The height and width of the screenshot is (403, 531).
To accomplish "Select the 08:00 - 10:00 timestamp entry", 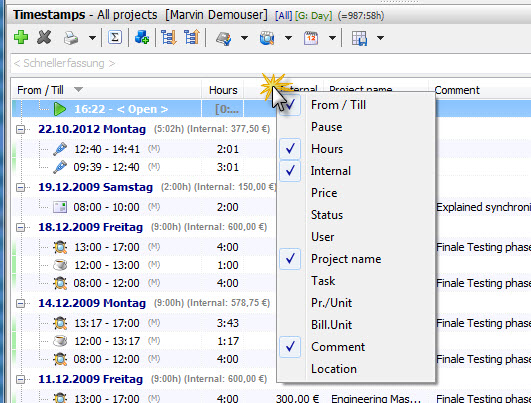I will point(106,207).
